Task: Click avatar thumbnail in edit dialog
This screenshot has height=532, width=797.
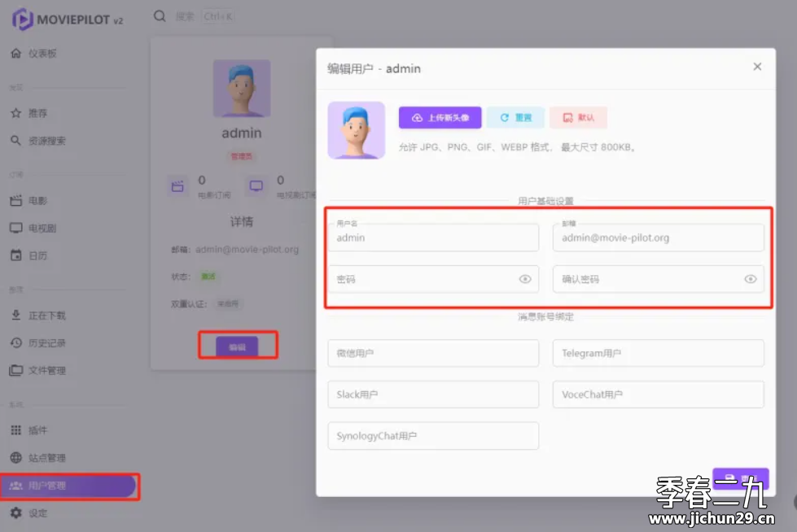Action: (x=356, y=130)
